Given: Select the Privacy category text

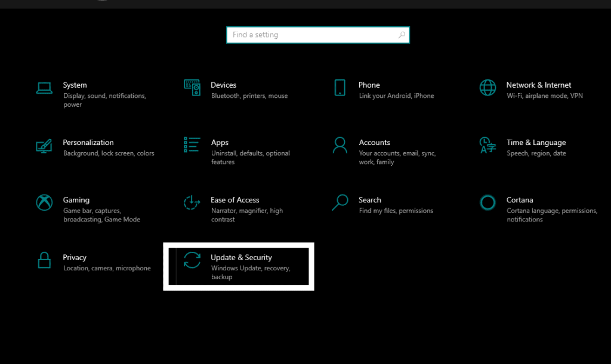Looking at the screenshot, I should [x=75, y=258].
